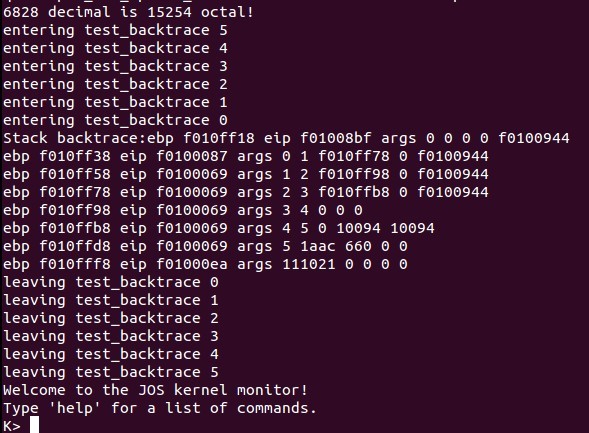This screenshot has height=433, width=589.
Task: Click the eip value f0100087
Action: 192,156
